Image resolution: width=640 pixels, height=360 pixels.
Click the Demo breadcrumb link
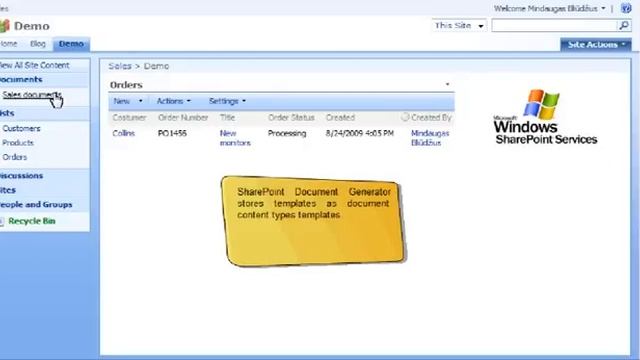tap(156, 66)
